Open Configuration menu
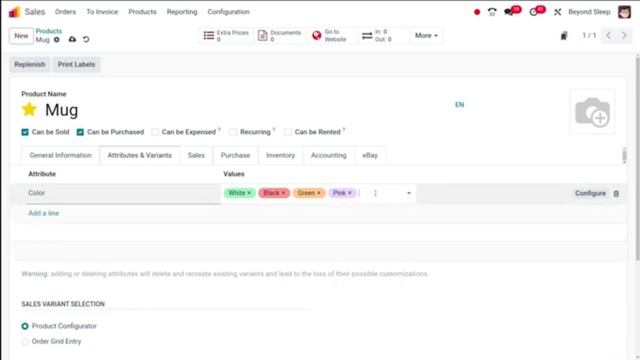This screenshot has height=360, width=640. pos(229,12)
